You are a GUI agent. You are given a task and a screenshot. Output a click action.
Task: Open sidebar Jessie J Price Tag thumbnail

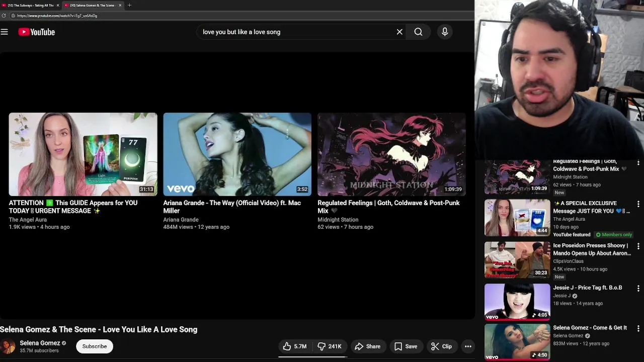click(517, 302)
